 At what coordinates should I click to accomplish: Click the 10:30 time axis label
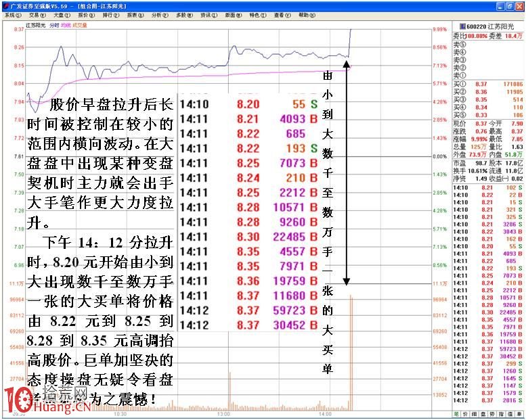click(x=120, y=415)
